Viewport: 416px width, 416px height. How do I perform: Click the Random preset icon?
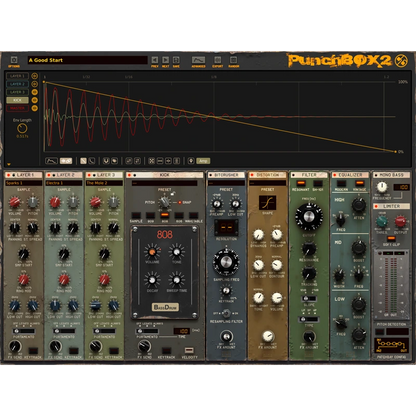[x=233, y=60]
